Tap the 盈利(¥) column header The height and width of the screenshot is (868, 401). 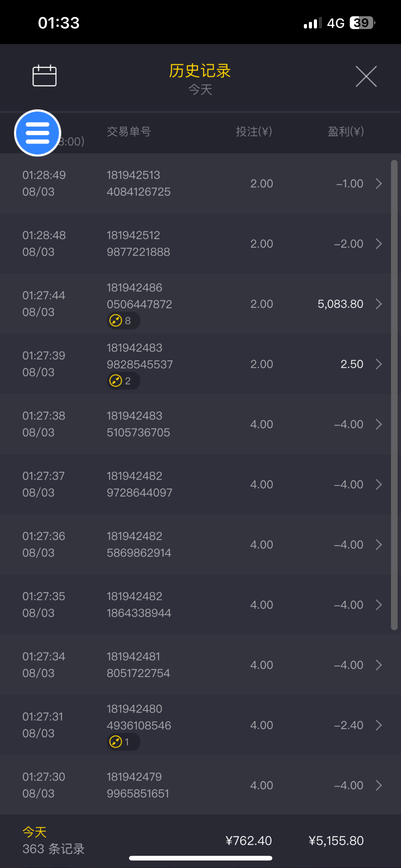click(346, 132)
